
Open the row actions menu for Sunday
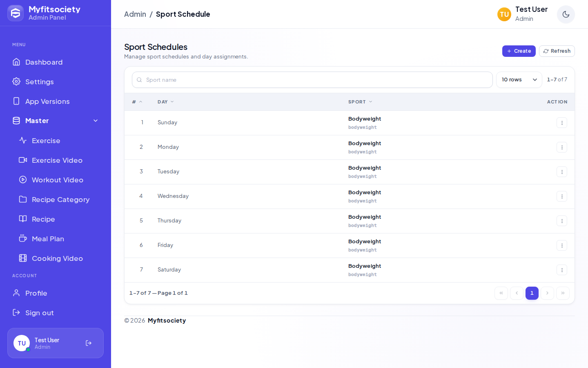pyautogui.click(x=561, y=123)
